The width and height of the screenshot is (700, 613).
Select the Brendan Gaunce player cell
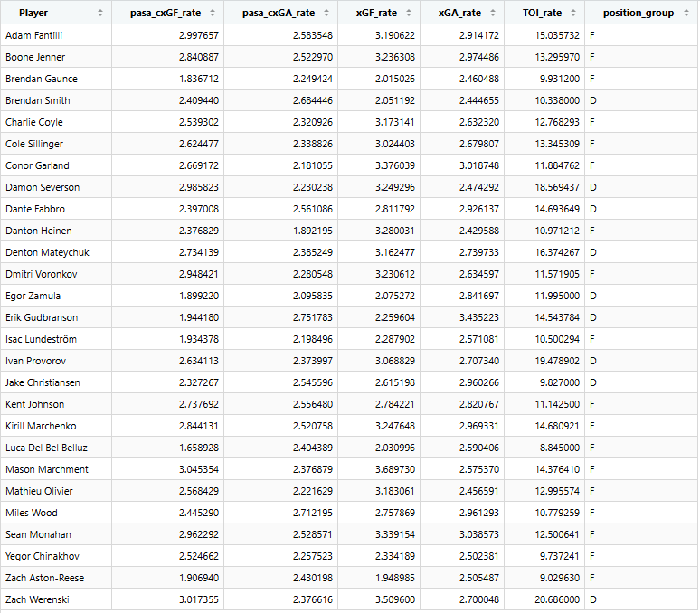click(56, 79)
